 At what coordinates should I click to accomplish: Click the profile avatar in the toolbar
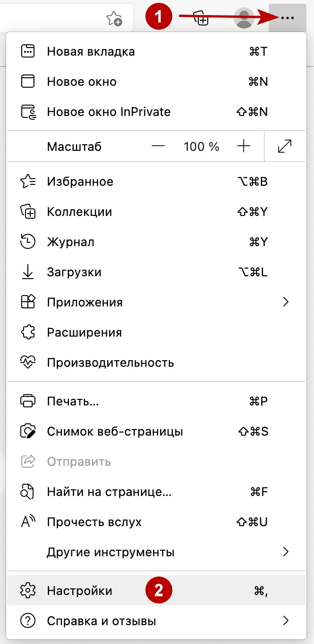(x=244, y=18)
